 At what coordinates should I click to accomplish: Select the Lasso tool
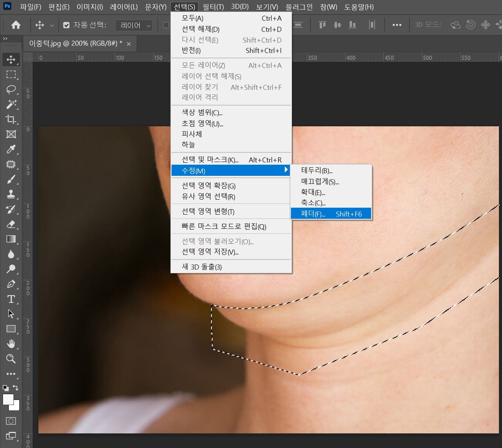(x=11, y=89)
